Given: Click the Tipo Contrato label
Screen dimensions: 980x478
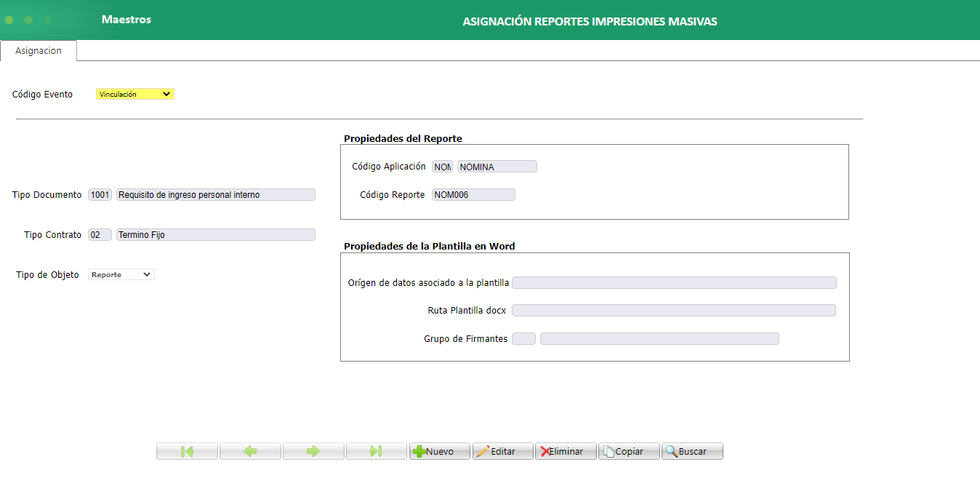Looking at the screenshot, I should click(x=53, y=235).
